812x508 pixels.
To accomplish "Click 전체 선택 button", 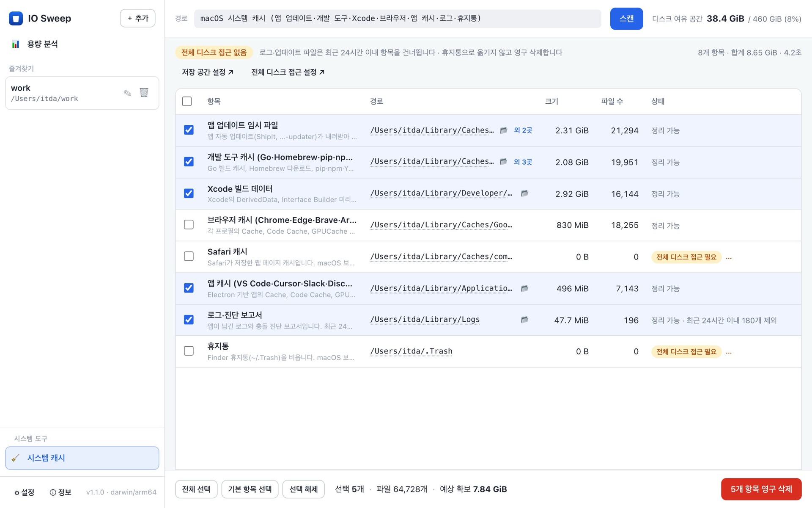I will pyautogui.click(x=196, y=489).
